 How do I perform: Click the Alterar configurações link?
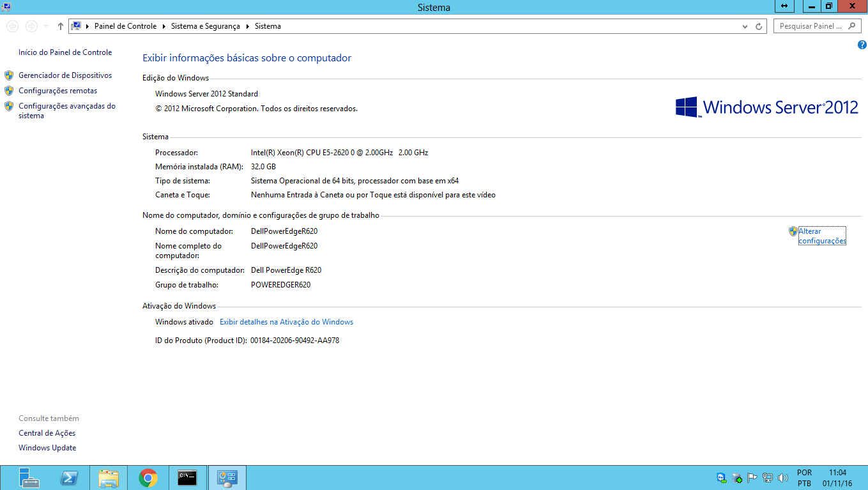click(x=822, y=236)
